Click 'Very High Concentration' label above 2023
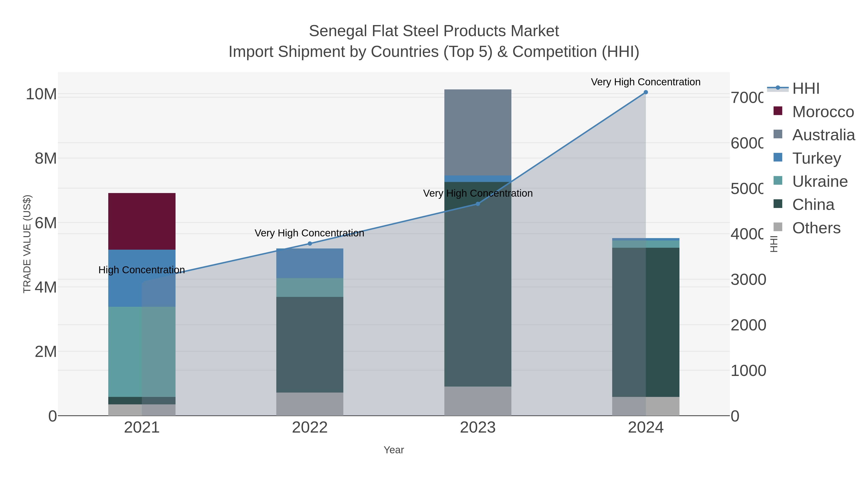The height and width of the screenshot is (488, 868). [x=478, y=193]
